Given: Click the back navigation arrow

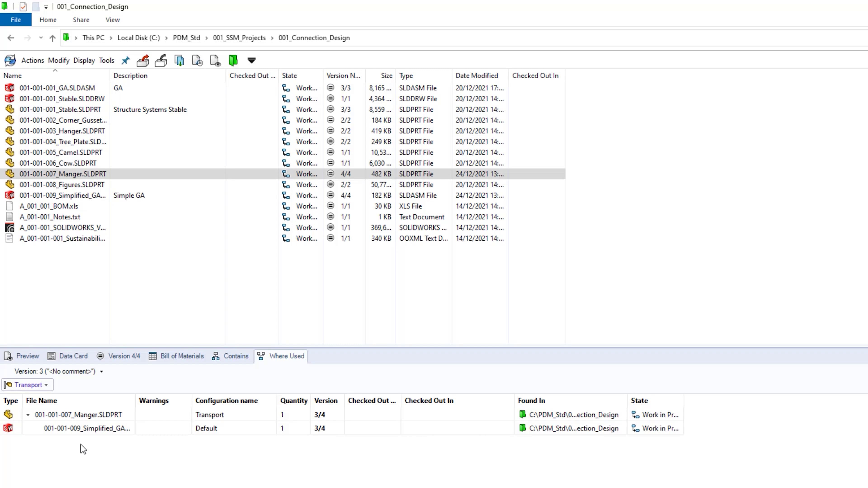Looking at the screenshot, I should point(10,38).
